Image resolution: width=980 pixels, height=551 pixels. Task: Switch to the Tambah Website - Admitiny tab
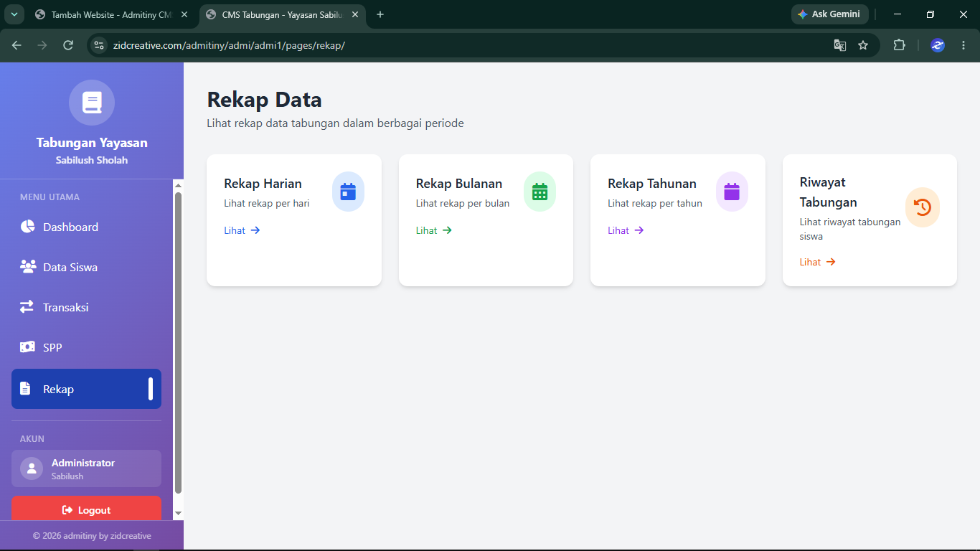111,14
